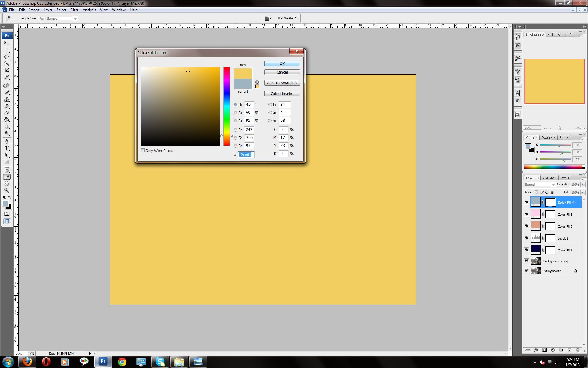
Task: Open the Sample Size dropdown
Action: pyautogui.click(x=58, y=18)
